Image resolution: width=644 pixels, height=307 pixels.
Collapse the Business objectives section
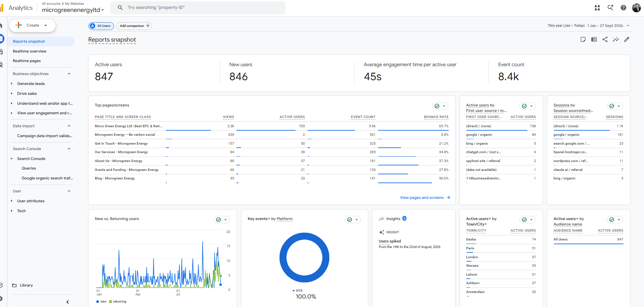pyautogui.click(x=69, y=74)
